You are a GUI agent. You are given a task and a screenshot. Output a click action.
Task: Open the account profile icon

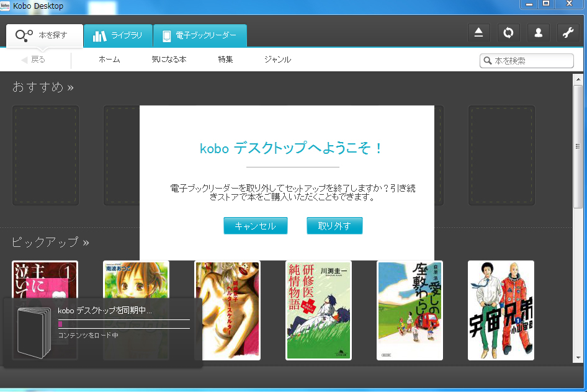tap(539, 33)
